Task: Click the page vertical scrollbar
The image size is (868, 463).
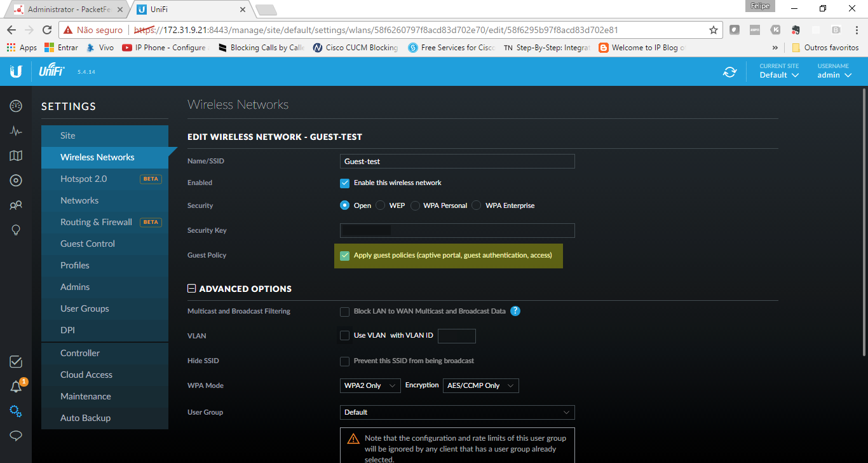Action: point(865,223)
